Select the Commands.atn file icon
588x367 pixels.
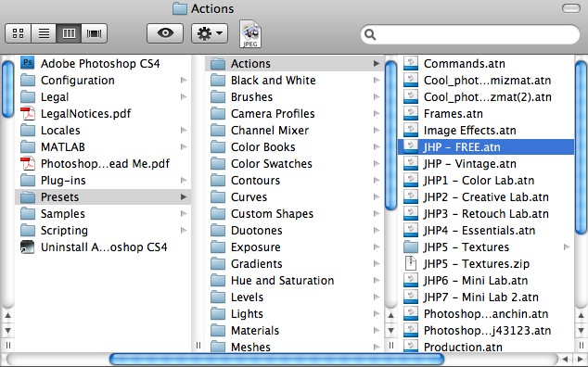click(x=411, y=63)
